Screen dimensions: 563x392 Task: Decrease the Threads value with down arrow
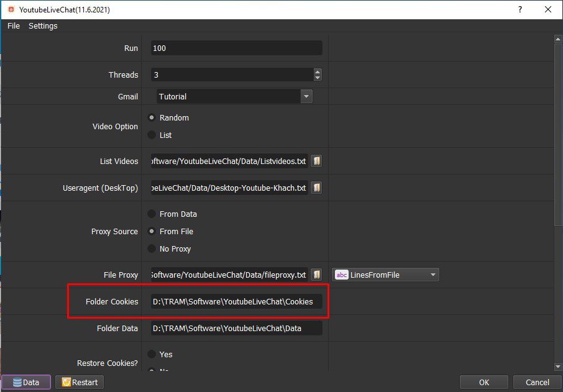click(x=318, y=78)
